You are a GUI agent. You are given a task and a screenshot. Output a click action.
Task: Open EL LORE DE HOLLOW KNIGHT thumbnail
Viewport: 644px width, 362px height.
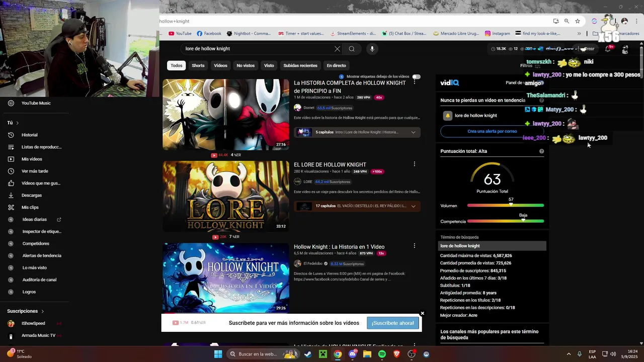click(x=226, y=196)
